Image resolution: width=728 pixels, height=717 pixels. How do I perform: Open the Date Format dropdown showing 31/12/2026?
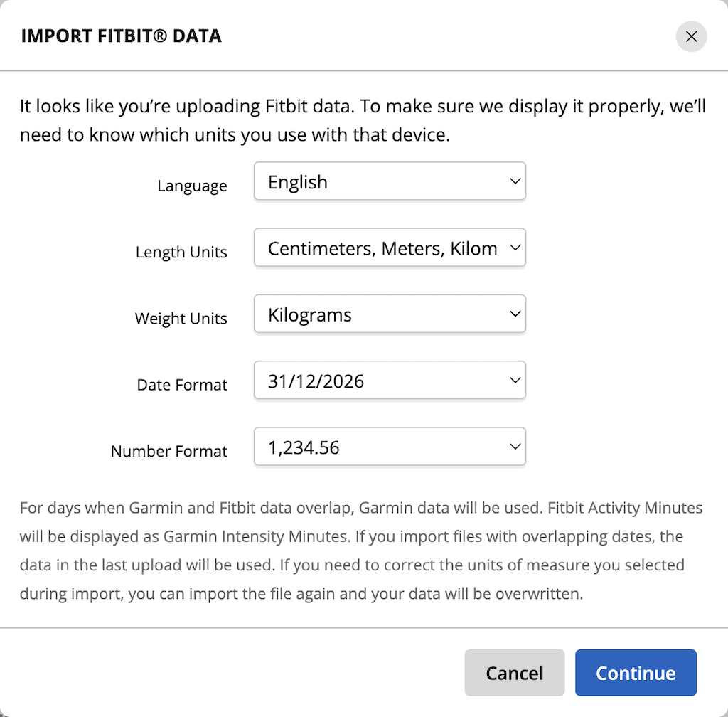click(390, 381)
